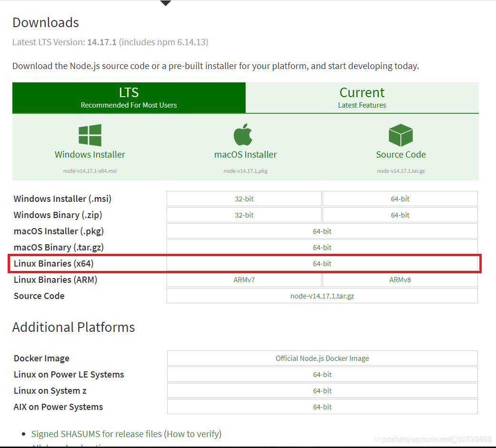Image resolution: width=496 pixels, height=448 pixels.
Task: Download macOS Binary (.tar.gz) 64-bit
Action: coord(322,247)
